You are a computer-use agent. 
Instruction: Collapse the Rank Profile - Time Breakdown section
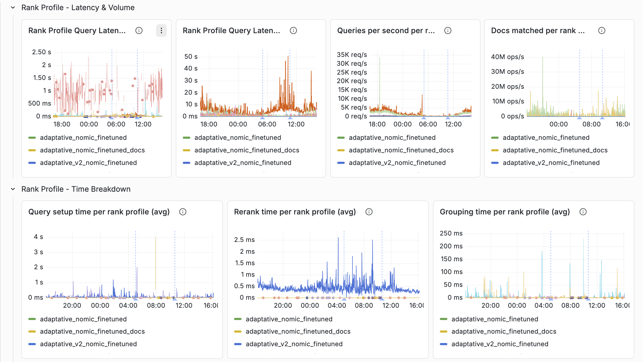pyautogui.click(x=12, y=189)
